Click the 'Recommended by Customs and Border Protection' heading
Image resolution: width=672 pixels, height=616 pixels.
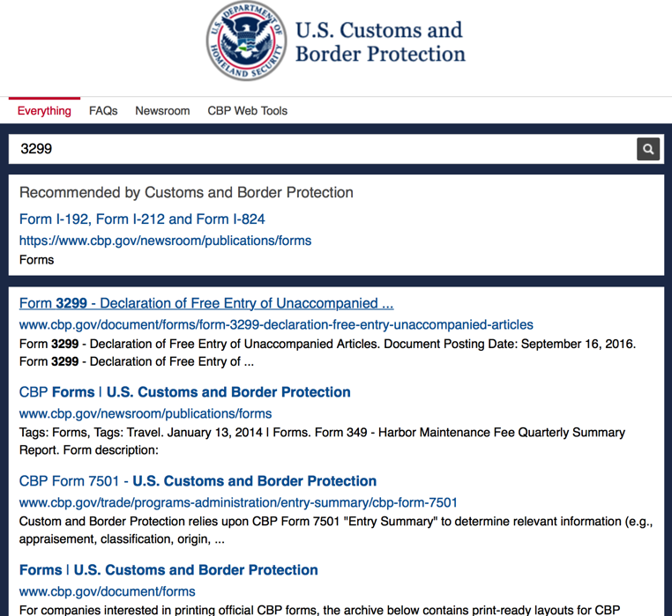pos(186,192)
